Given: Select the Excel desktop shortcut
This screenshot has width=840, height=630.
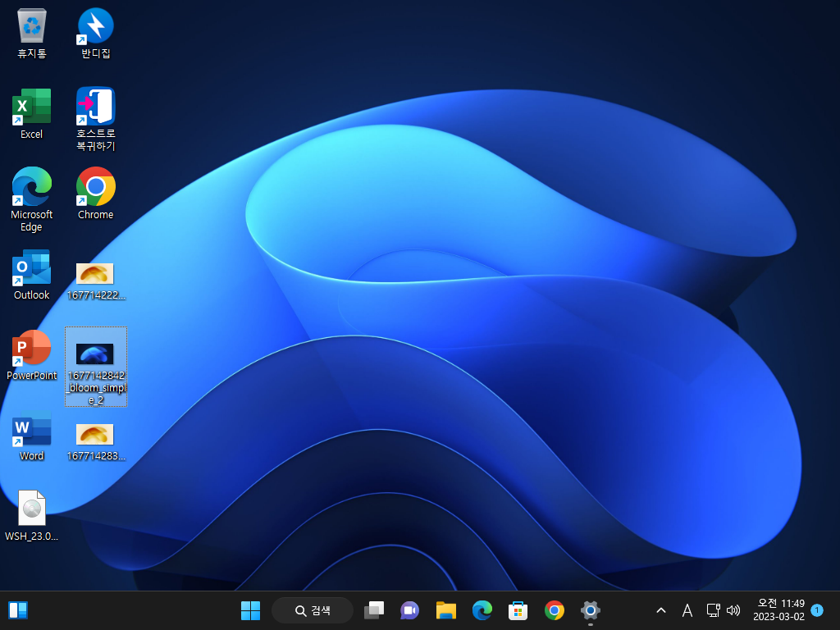Looking at the screenshot, I should point(32,113).
